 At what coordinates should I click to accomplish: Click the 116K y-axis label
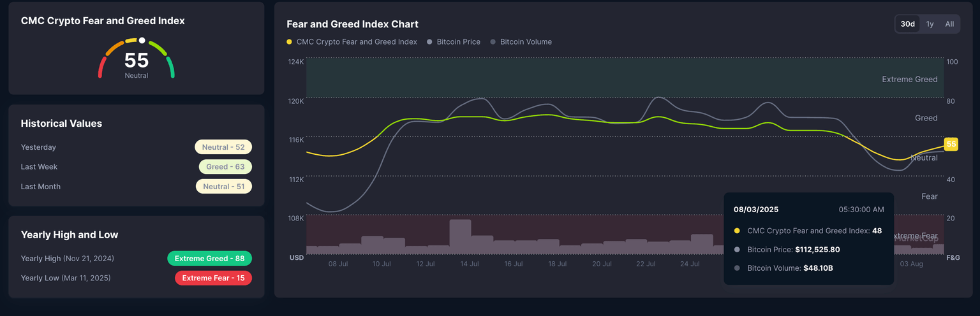coord(297,140)
